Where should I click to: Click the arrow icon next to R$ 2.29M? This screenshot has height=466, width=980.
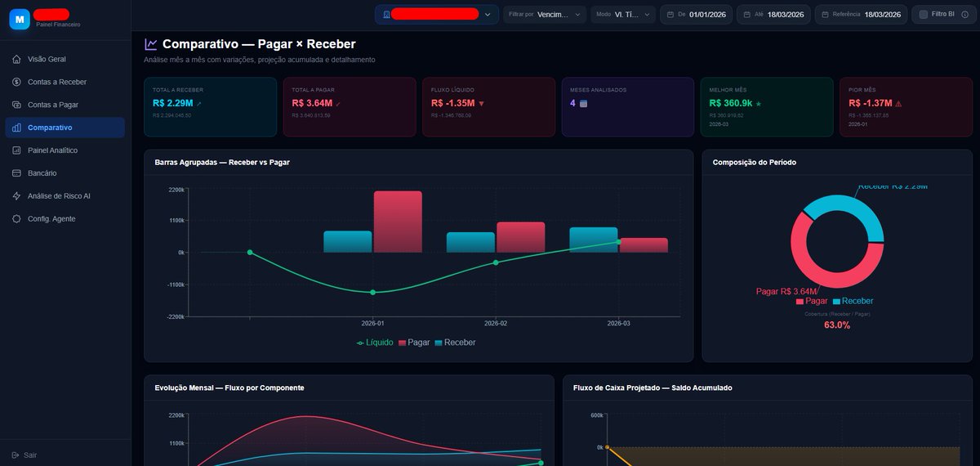(x=198, y=104)
